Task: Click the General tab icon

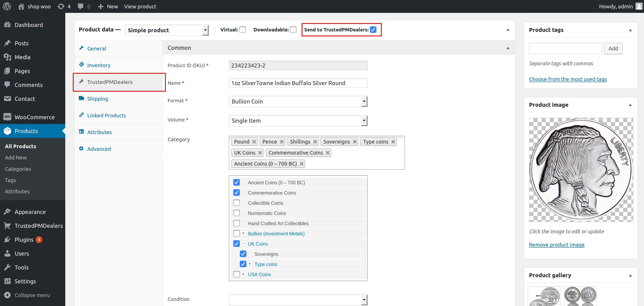Action: point(81,48)
